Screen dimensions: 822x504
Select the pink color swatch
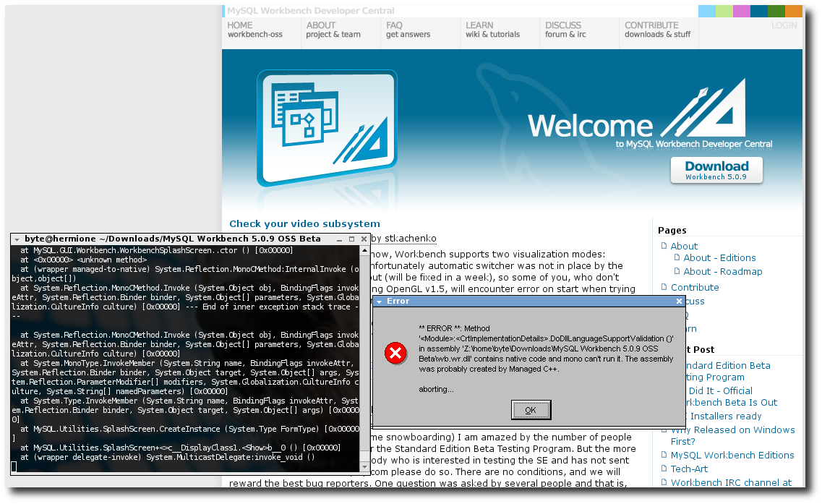[741, 11]
